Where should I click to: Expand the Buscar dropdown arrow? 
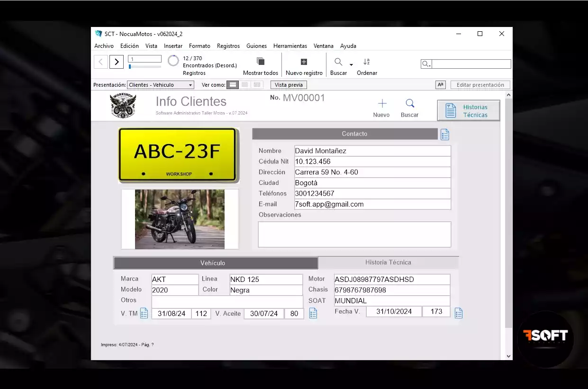coord(351,64)
